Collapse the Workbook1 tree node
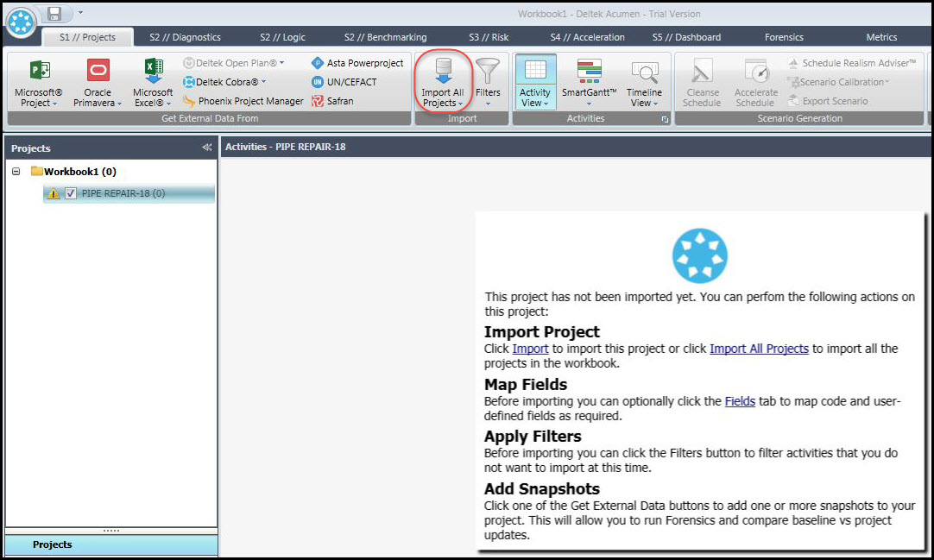 click(15, 171)
